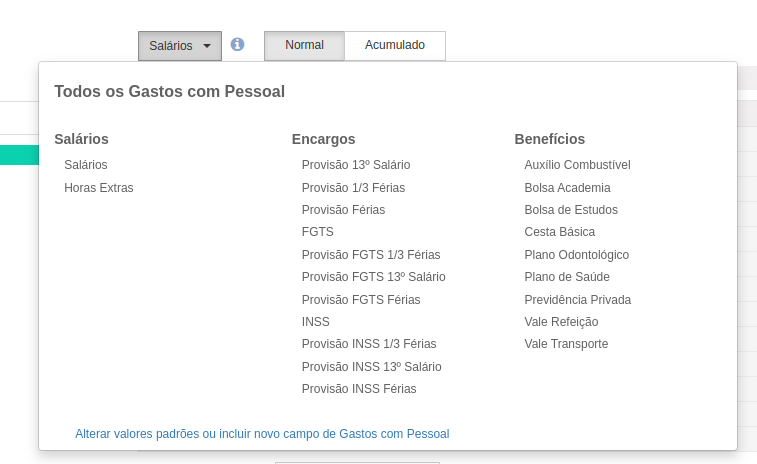757x464 pixels.
Task: Select Vale Transporte option
Action: (x=566, y=344)
